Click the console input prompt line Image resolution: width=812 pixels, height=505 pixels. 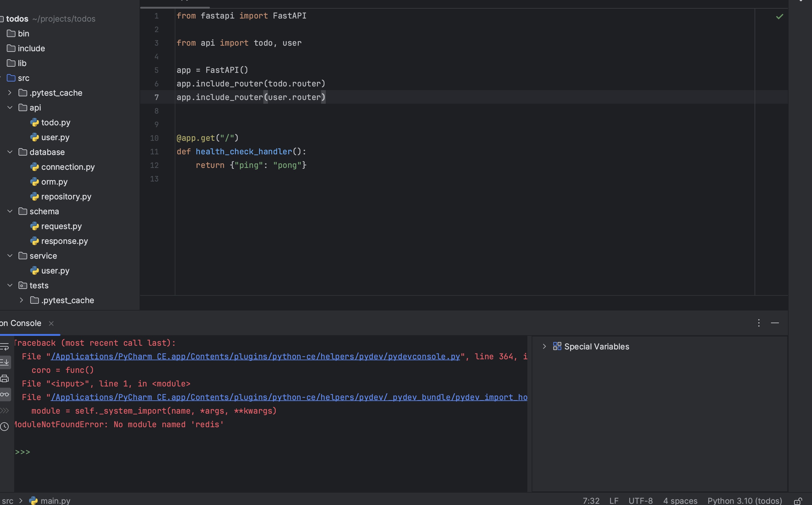[x=270, y=452]
